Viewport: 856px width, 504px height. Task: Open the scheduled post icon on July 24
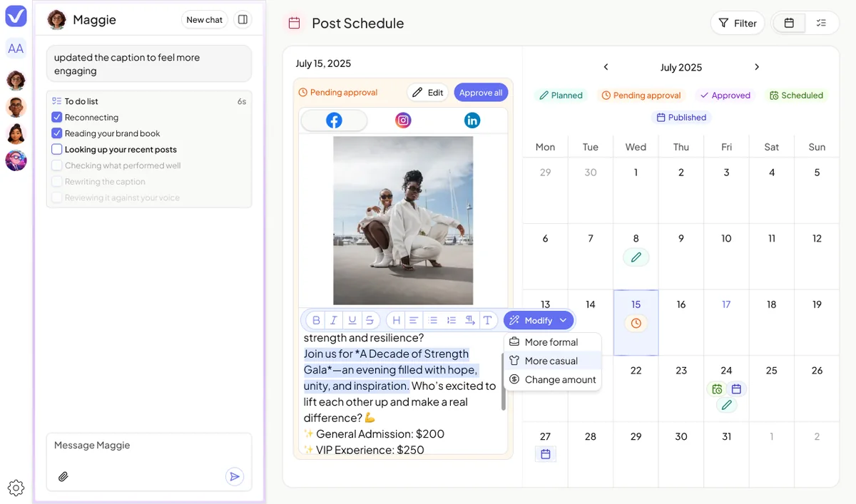click(x=717, y=389)
